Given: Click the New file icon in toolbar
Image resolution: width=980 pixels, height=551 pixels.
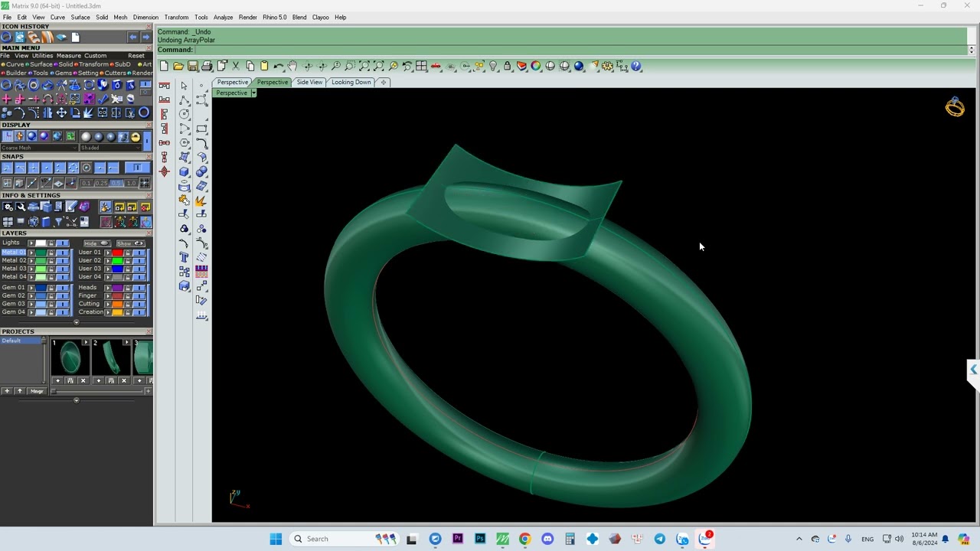Looking at the screenshot, I should click(x=164, y=67).
